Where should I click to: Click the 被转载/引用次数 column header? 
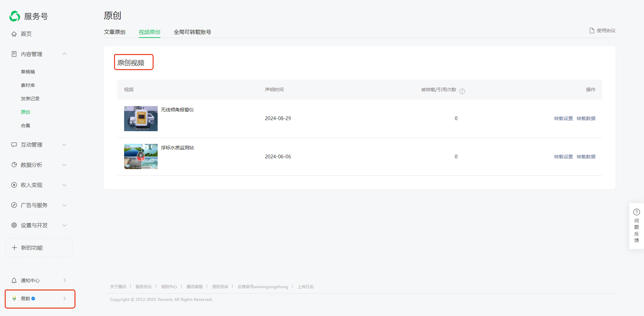tap(439, 90)
